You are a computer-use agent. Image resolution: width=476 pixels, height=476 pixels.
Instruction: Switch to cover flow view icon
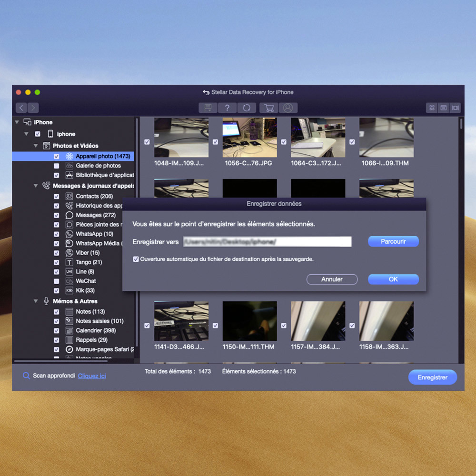455,108
